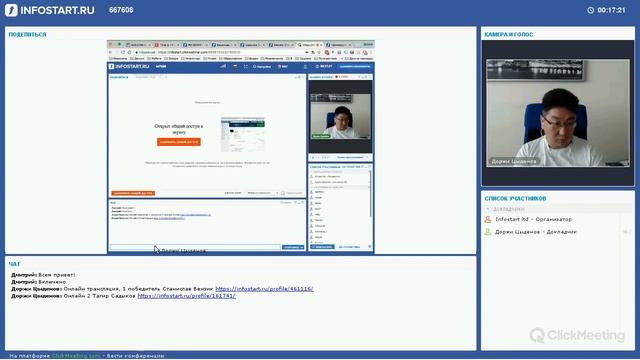
Task: Click the Дмитрий: Всем привет! chat message
Action: (x=43, y=275)
